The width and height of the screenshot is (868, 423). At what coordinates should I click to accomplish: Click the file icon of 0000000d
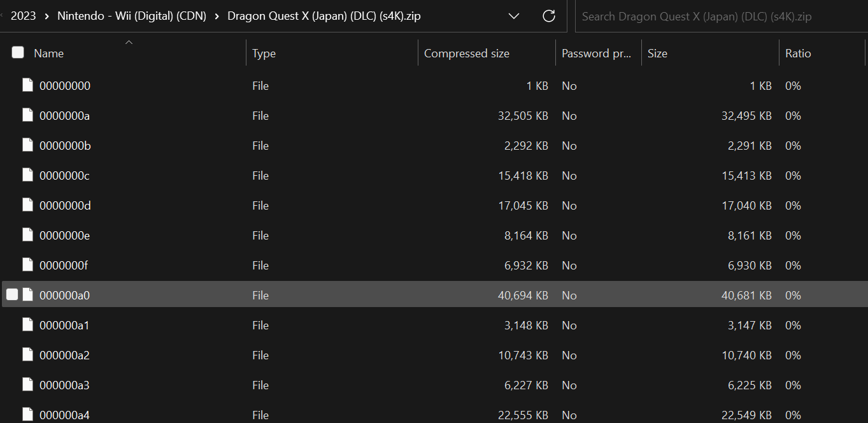(x=27, y=205)
